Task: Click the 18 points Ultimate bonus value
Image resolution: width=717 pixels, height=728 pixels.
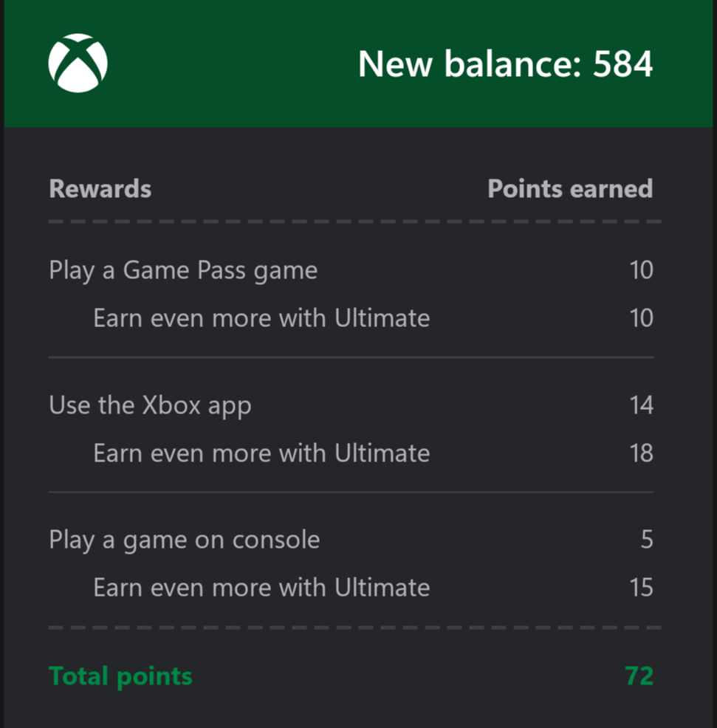Action: [641, 453]
